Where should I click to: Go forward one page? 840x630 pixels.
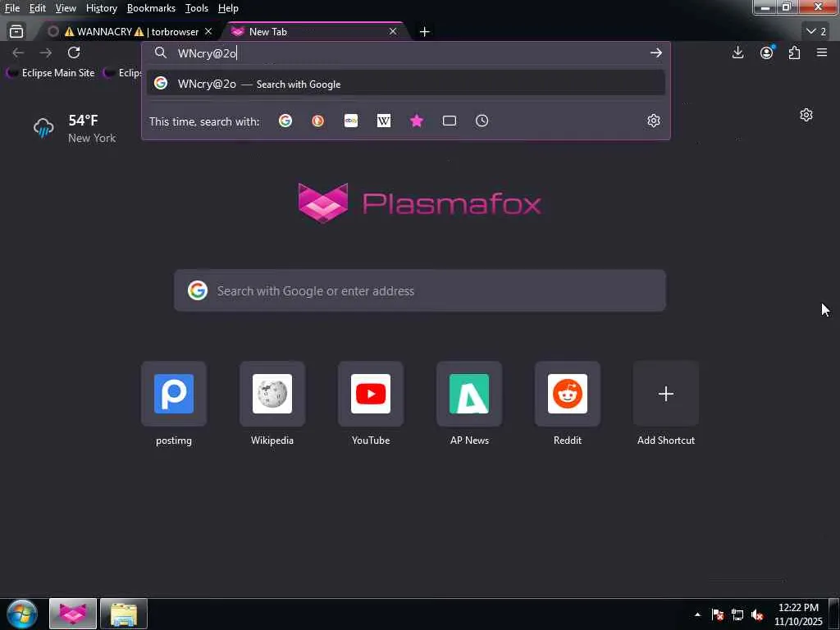pyautogui.click(x=46, y=52)
